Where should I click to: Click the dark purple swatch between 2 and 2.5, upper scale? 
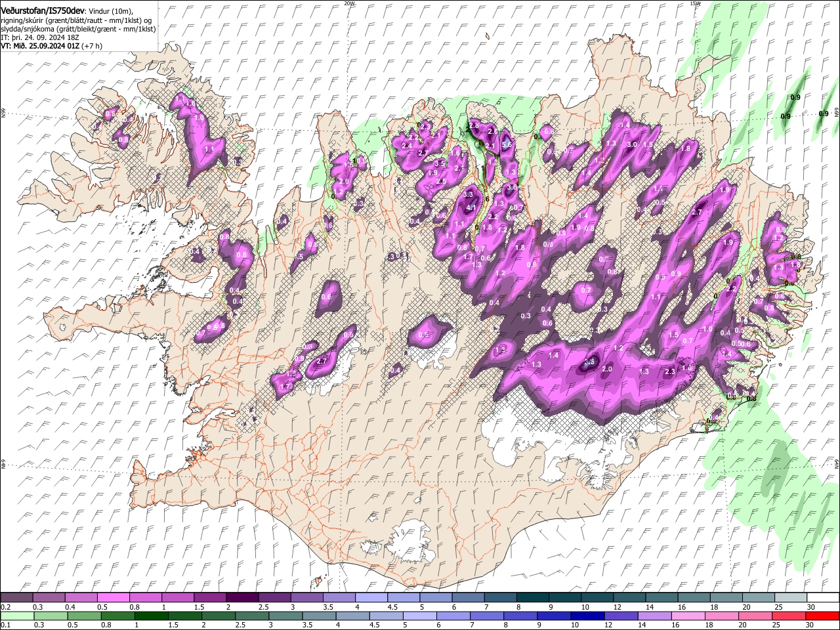[x=242, y=598]
